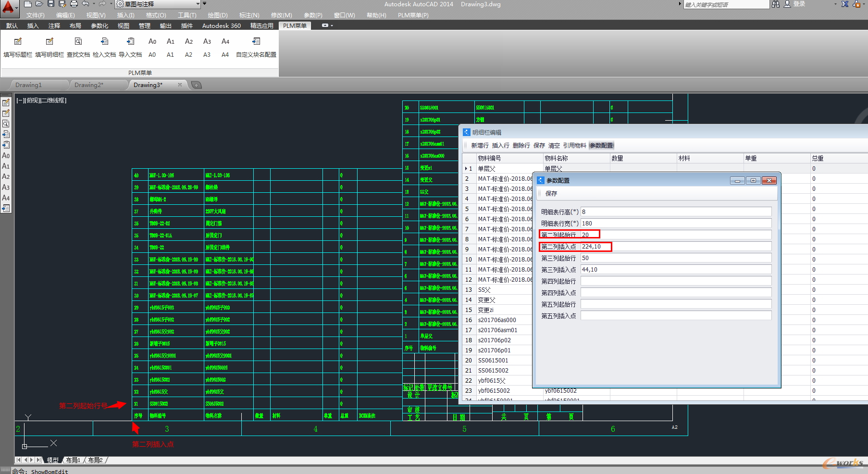This screenshot has height=474, width=868.
Task: Click the new drawing tab plus icon
Action: click(x=196, y=85)
